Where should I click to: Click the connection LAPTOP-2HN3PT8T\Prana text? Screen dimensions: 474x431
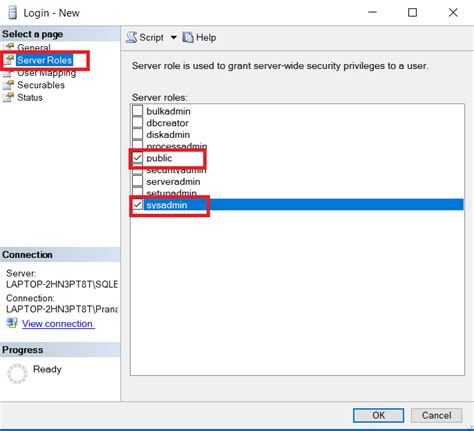click(62, 309)
